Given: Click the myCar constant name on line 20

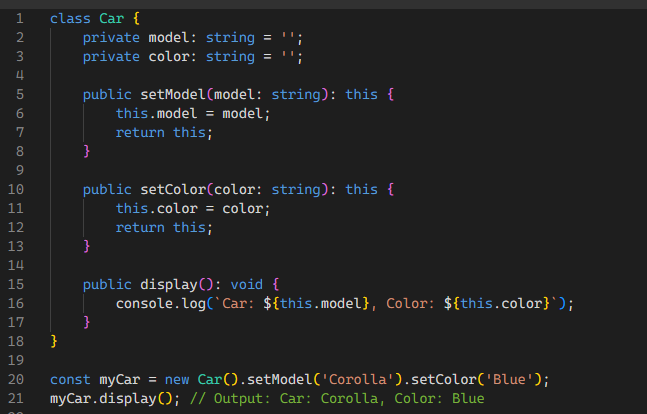Looking at the screenshot, I should coord(119,379).
